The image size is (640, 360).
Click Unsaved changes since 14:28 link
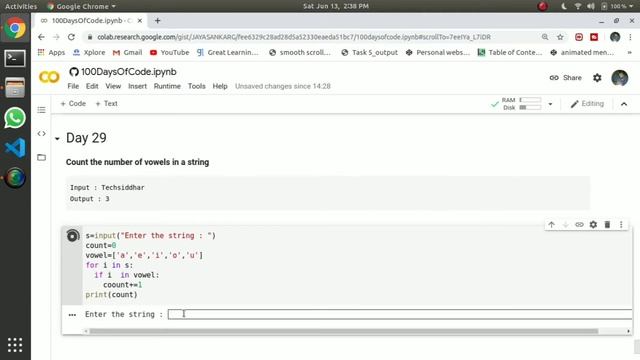282,86
